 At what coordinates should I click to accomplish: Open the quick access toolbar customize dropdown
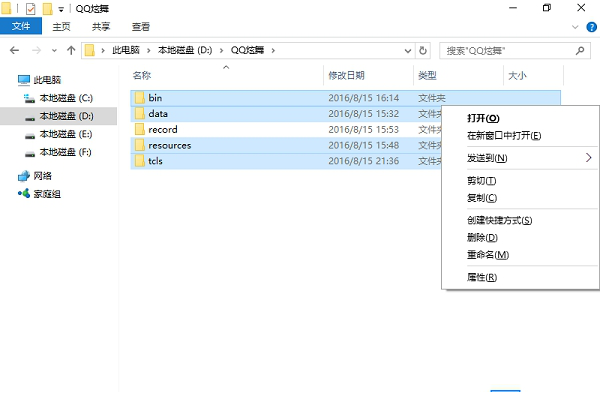[61, 9]
